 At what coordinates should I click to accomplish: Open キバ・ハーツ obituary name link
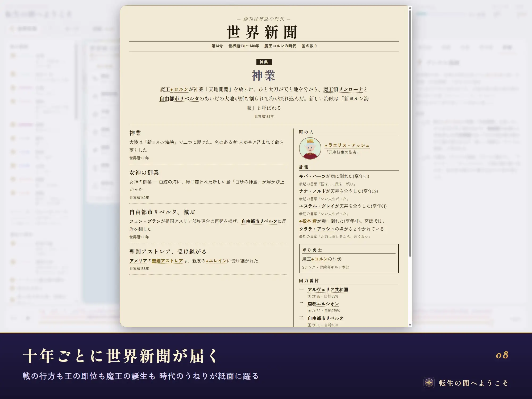(312, 176)
